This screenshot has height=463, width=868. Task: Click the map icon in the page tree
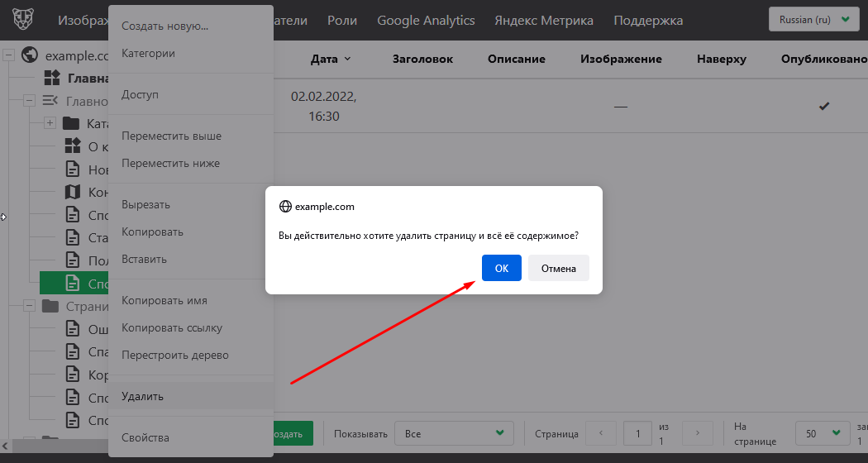coord(74,193)
